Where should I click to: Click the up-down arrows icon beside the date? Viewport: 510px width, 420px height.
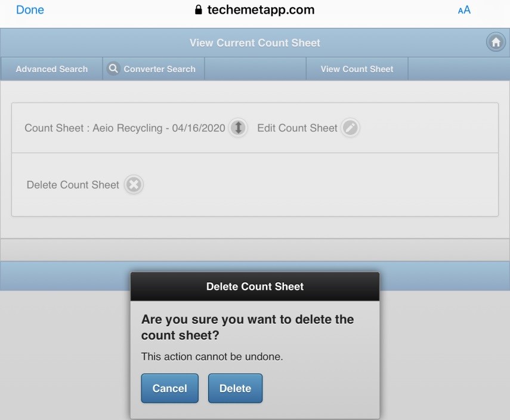(238, 128)
